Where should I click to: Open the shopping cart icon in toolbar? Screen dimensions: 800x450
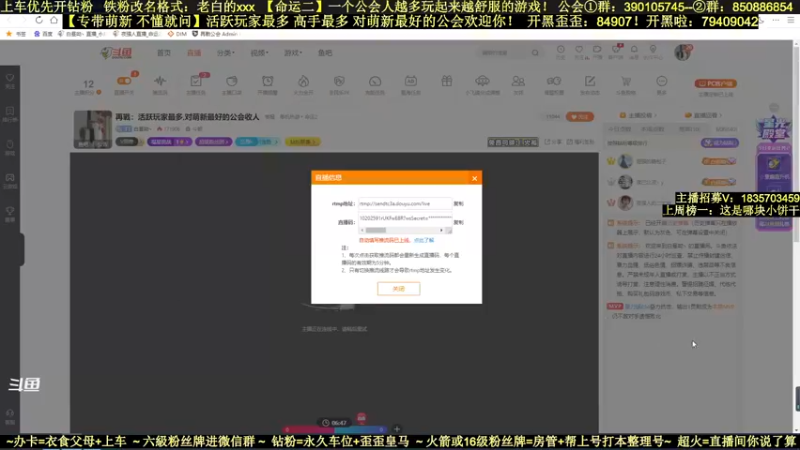[x=626, y=81]
